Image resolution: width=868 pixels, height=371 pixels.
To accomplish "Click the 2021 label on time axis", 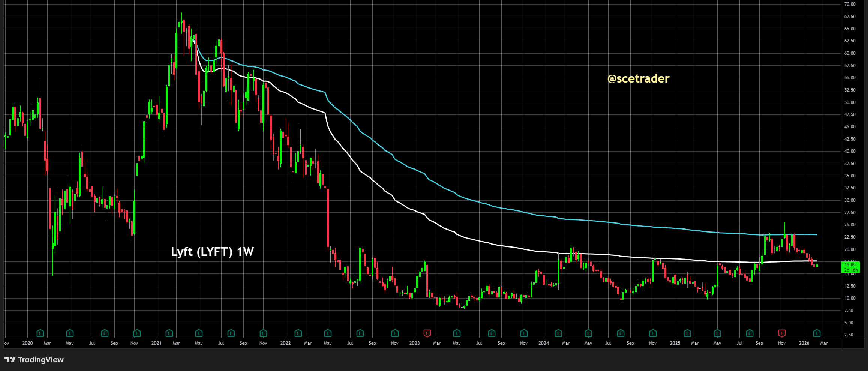I will click(156, 343).
